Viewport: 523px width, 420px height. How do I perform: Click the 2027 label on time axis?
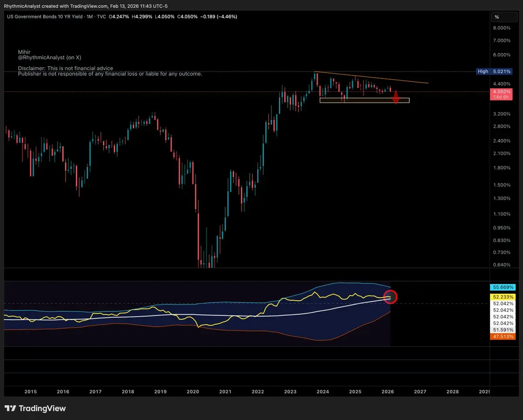pos(420,392)
